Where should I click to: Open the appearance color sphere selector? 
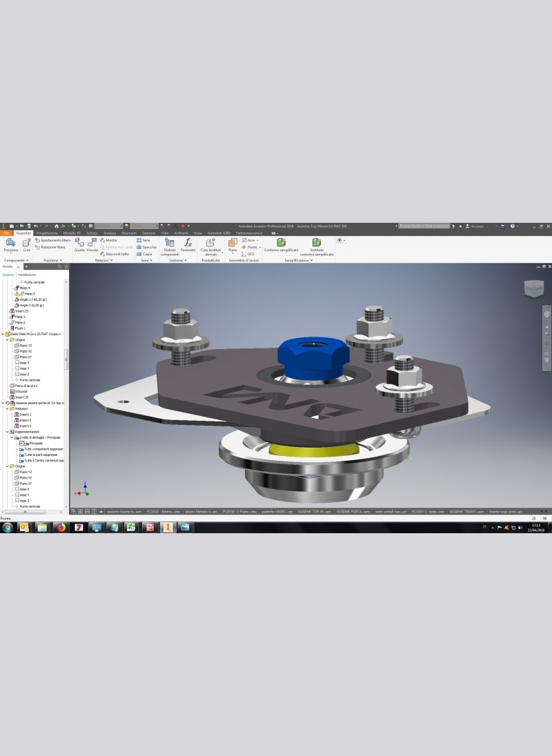[x=129, y=226]
